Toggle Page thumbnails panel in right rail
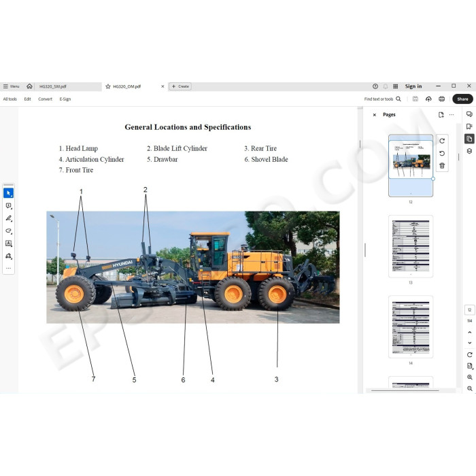476x476 pixels. 469,139
